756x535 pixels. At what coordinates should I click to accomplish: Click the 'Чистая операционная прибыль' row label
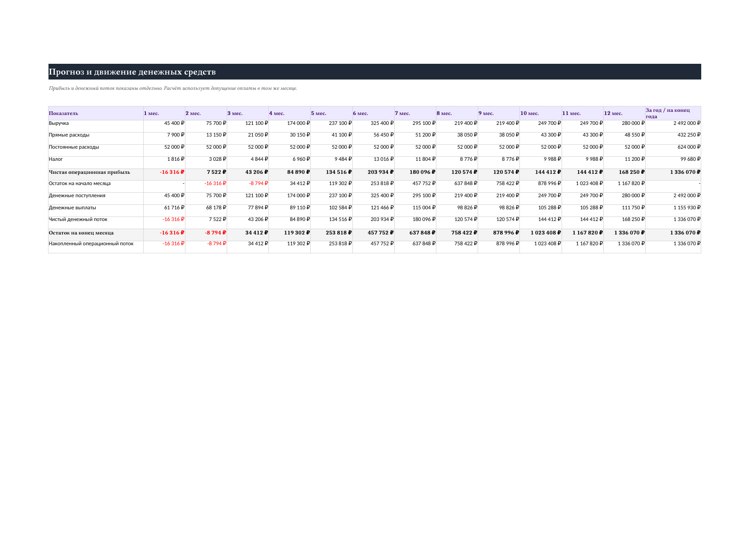point(89,172)
